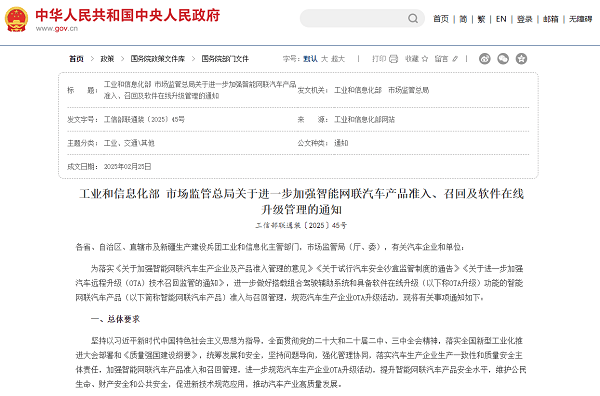600x396 pixels.
Task: Switch to traditional Chinese 繁
Action: click(481, 19)
